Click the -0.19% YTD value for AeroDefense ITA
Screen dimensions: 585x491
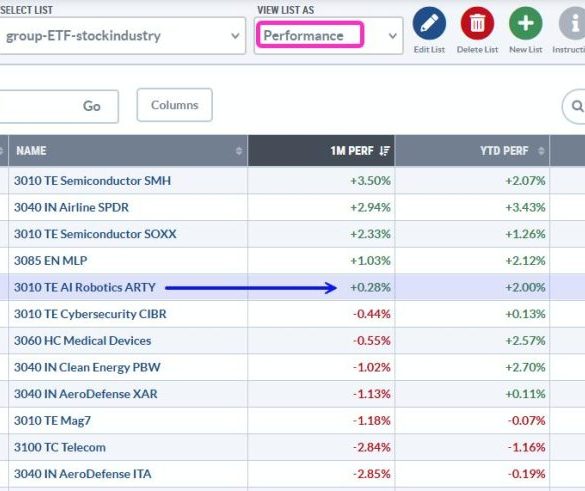(x=526, y=474)
